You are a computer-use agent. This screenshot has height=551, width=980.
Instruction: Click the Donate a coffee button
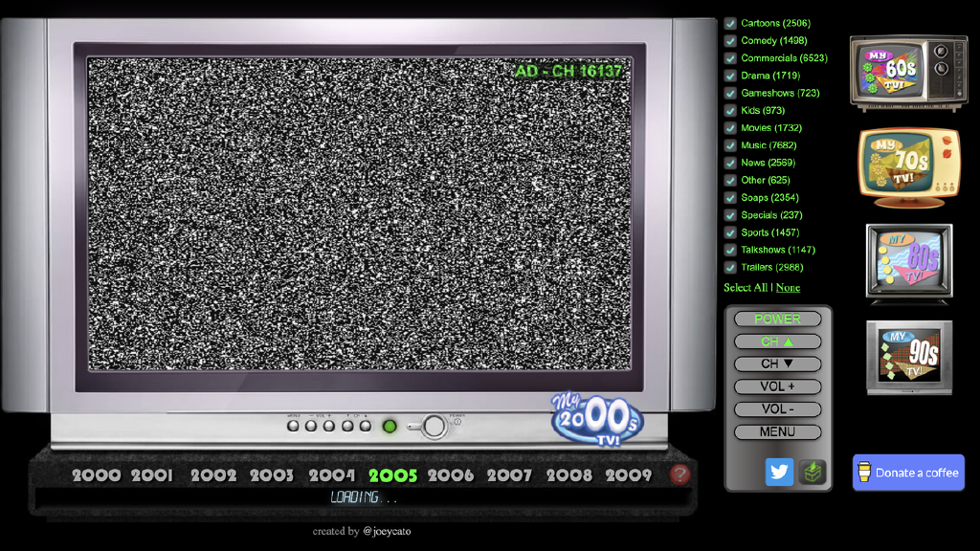(x=909, y=473)
